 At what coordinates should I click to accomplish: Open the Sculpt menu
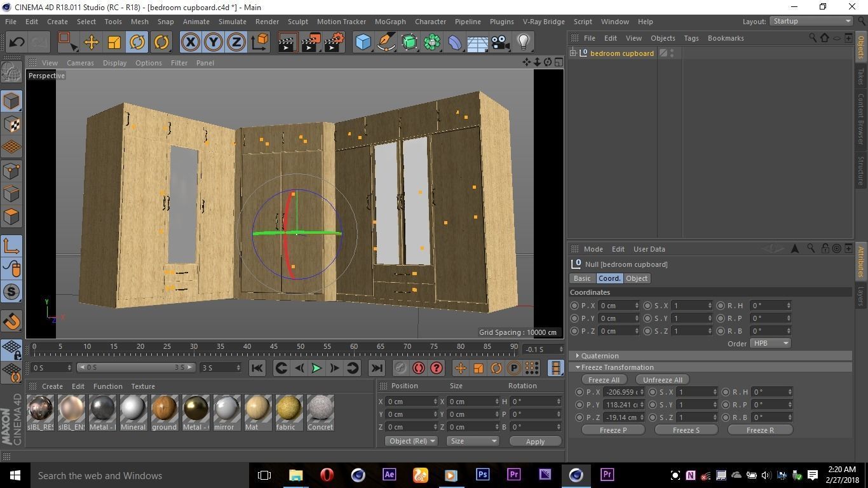(297, 22)
